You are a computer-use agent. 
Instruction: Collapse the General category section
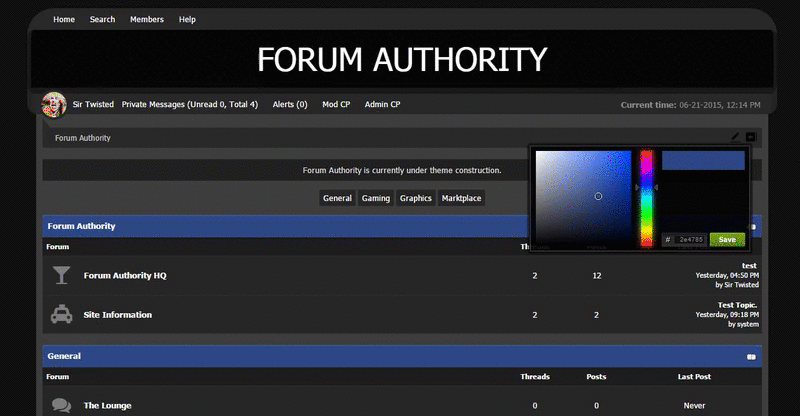click(751, 356)
